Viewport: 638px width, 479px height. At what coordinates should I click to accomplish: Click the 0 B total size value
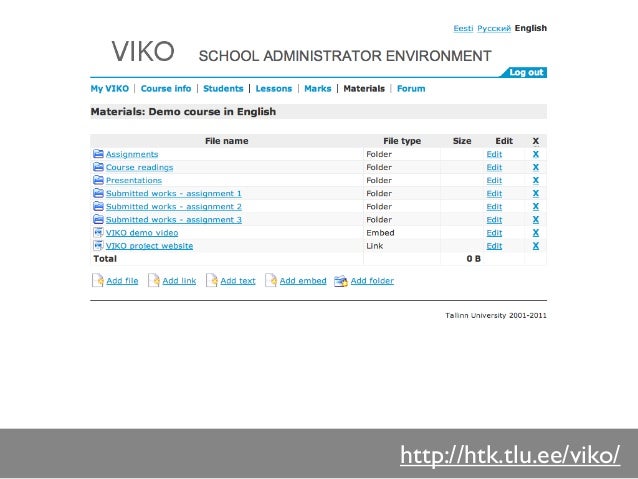[474, 259]
